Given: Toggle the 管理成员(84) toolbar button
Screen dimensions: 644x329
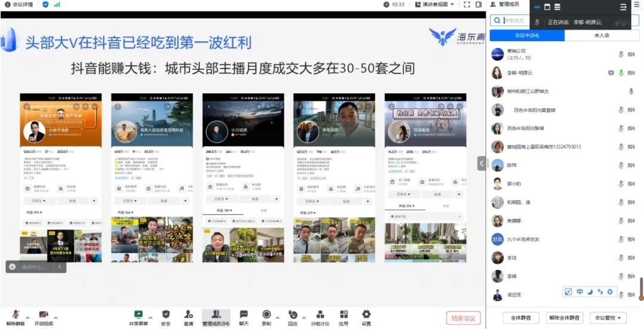Looking at the screenshot, I should pos(216,318).
